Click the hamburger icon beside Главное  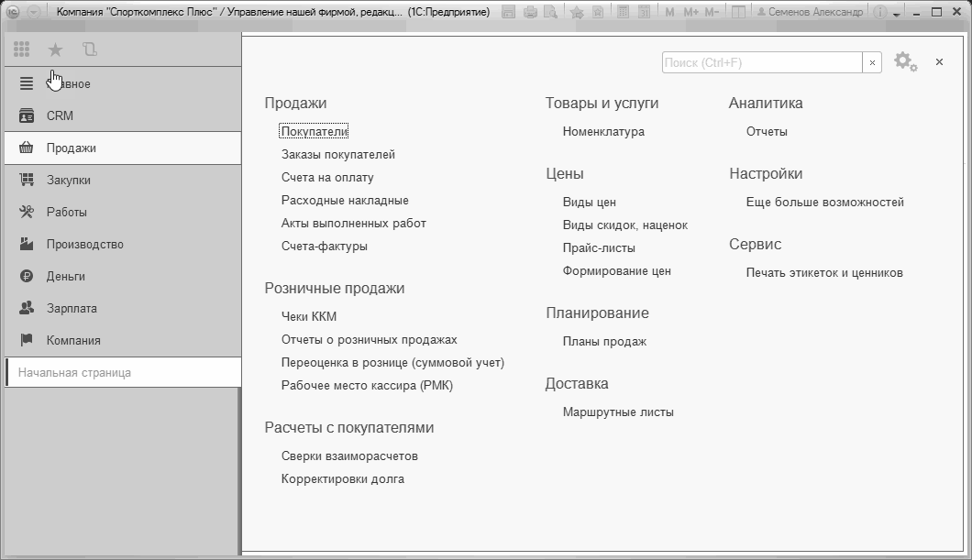[26, 83]
